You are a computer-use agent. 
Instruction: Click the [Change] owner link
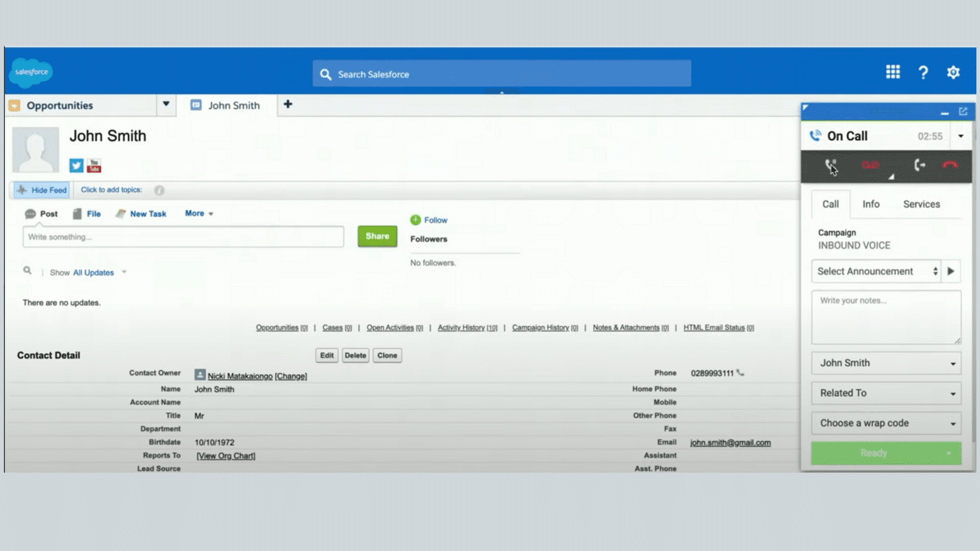coord(291,376)
